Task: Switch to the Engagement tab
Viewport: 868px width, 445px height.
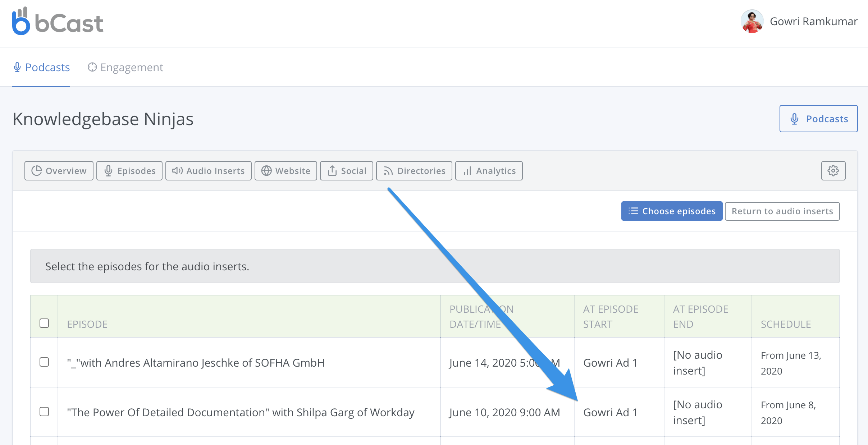Action: (x=125, y=67)
